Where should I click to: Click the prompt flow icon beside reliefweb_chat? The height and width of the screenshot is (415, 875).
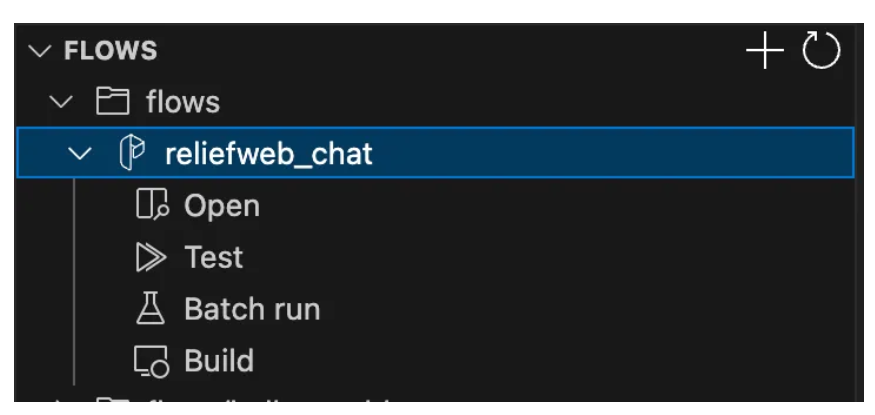(132, 153)
